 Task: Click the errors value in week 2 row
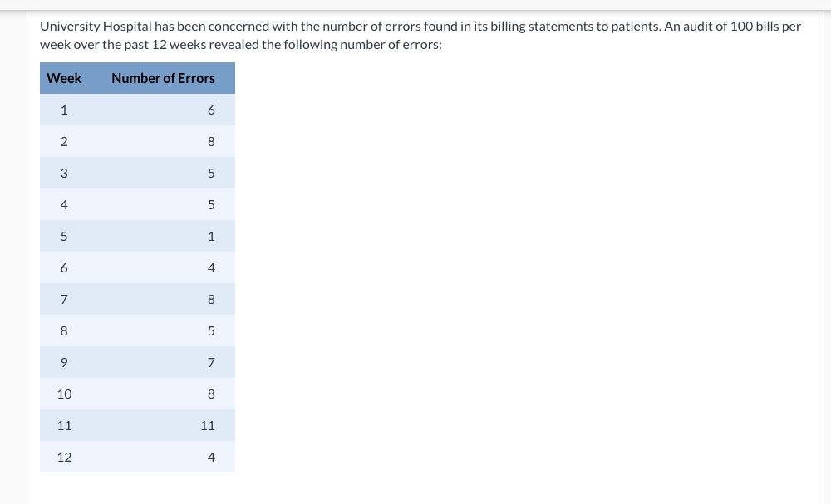(211, 141)
